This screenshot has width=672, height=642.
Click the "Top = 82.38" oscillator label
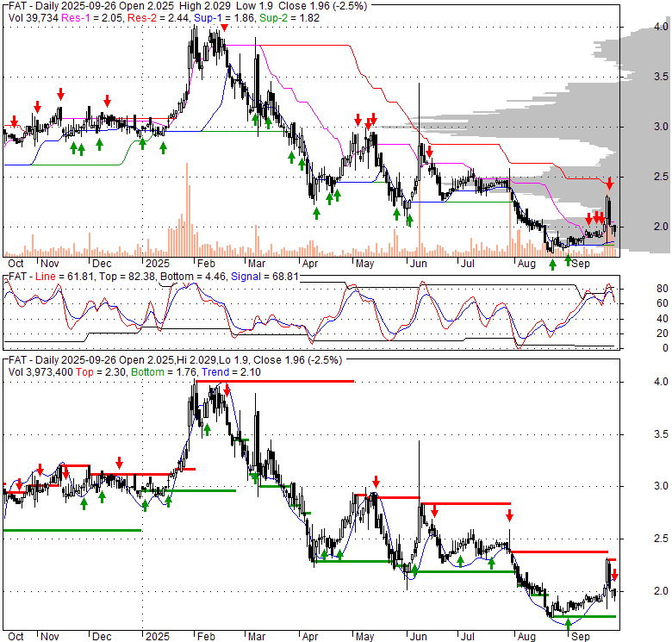click(x=127, y=277)
